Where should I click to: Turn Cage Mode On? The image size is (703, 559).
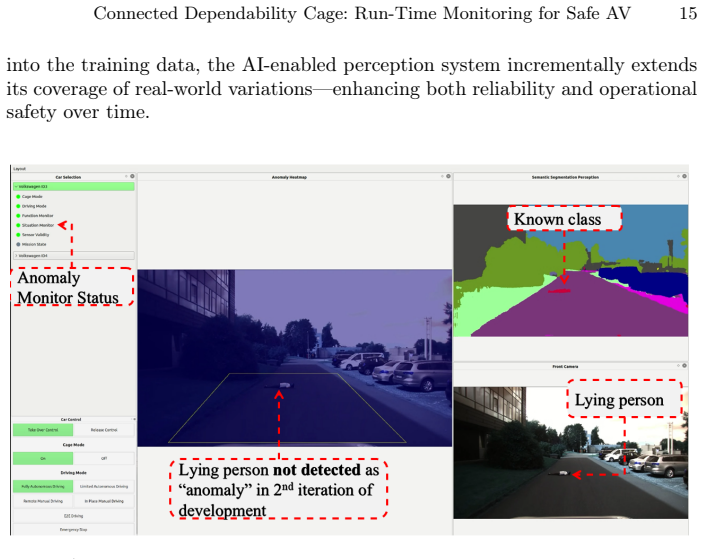click(43, 458)
